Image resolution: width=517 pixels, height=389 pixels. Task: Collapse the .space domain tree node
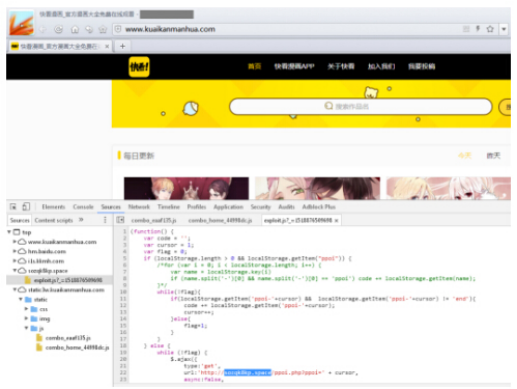point(14,270)
